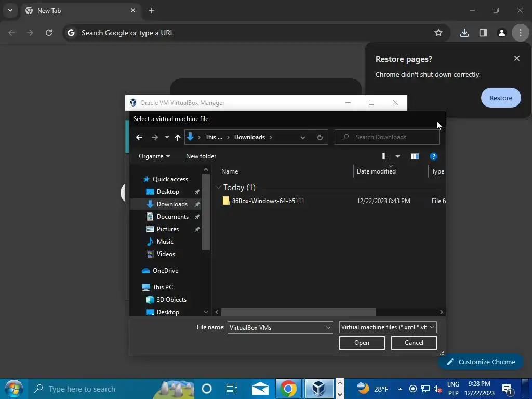Open pinned Desktop under Quick access
Image resolution: width=532 pixels, height=399 pixels.
(x=168, y=192)
